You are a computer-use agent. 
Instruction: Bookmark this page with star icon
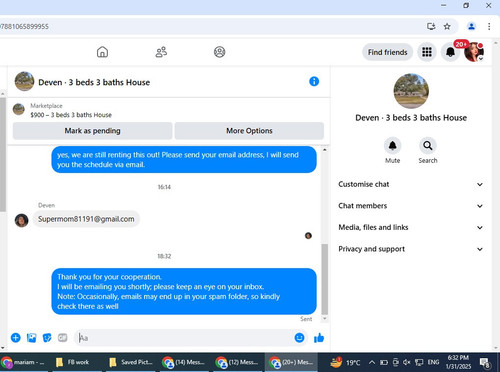447,26
